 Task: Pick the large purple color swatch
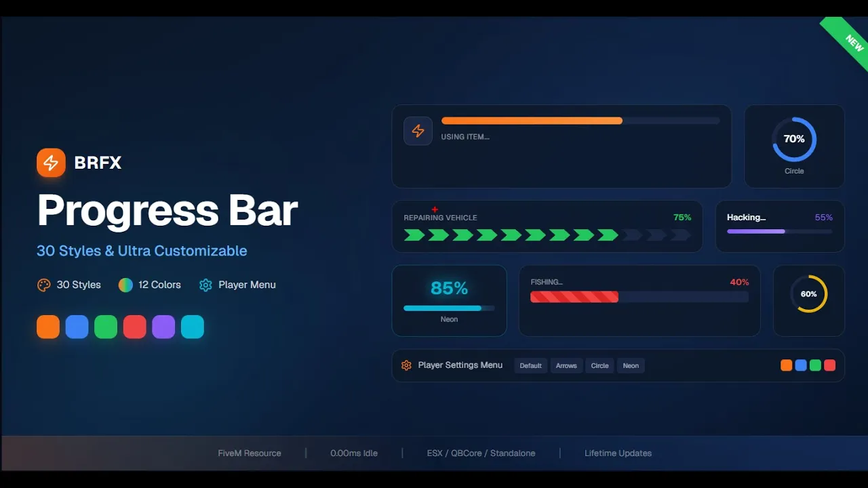[x=163, y=327]
